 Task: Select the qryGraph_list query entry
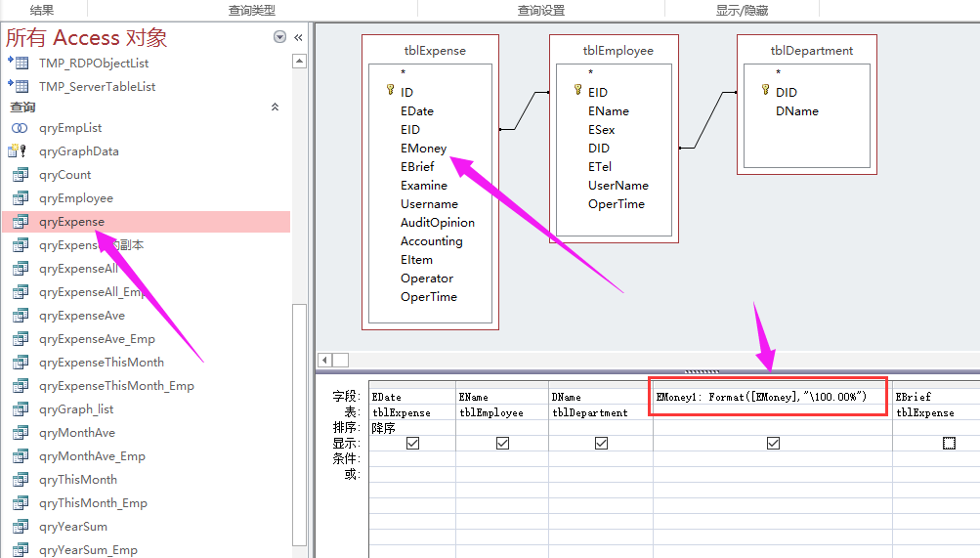point(76,409)
